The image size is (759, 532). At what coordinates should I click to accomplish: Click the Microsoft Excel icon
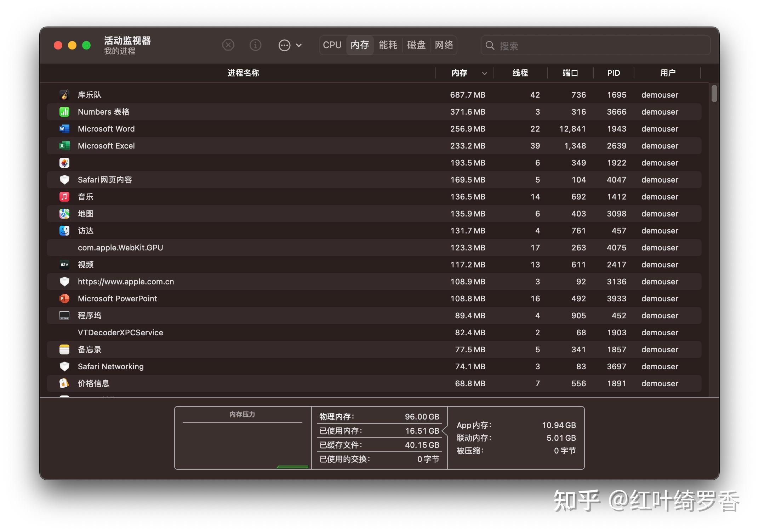coord(64,145)
